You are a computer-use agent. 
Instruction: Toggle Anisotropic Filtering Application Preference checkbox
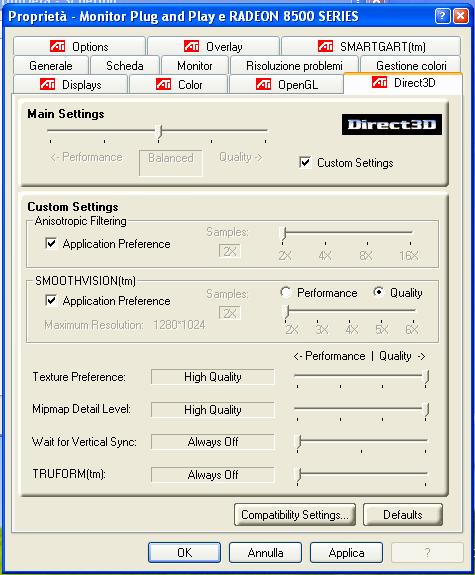(x=51, y=243)
